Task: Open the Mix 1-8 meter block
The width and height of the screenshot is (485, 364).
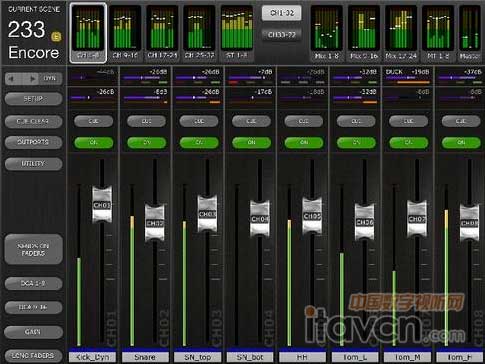Action: pyautogui.click(x=327, y=33)
